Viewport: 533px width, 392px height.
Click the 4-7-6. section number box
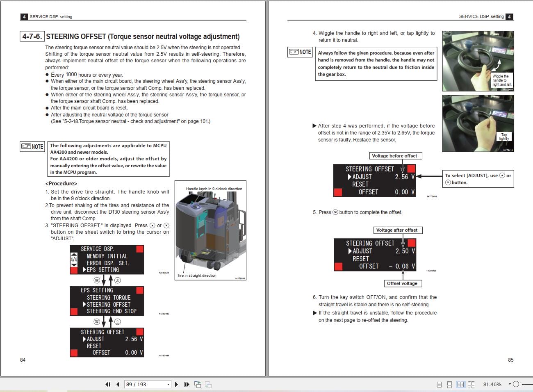pos(32,36)
